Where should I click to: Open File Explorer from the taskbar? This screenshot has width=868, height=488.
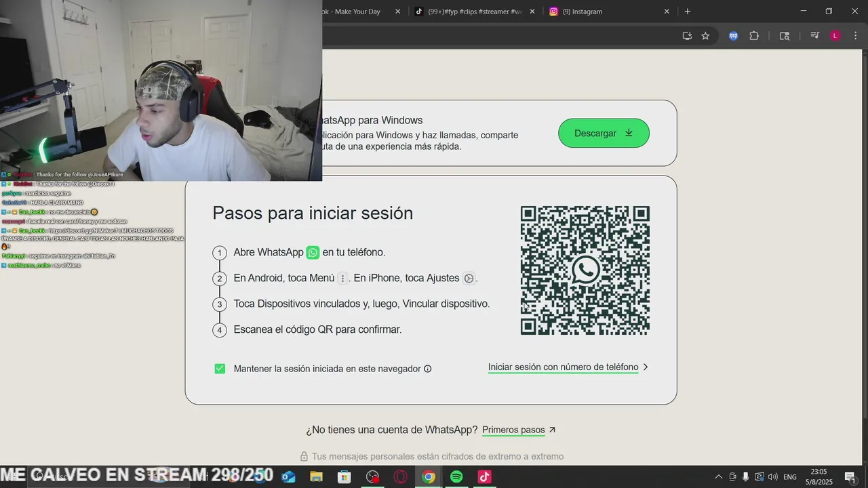click(317, 477)
